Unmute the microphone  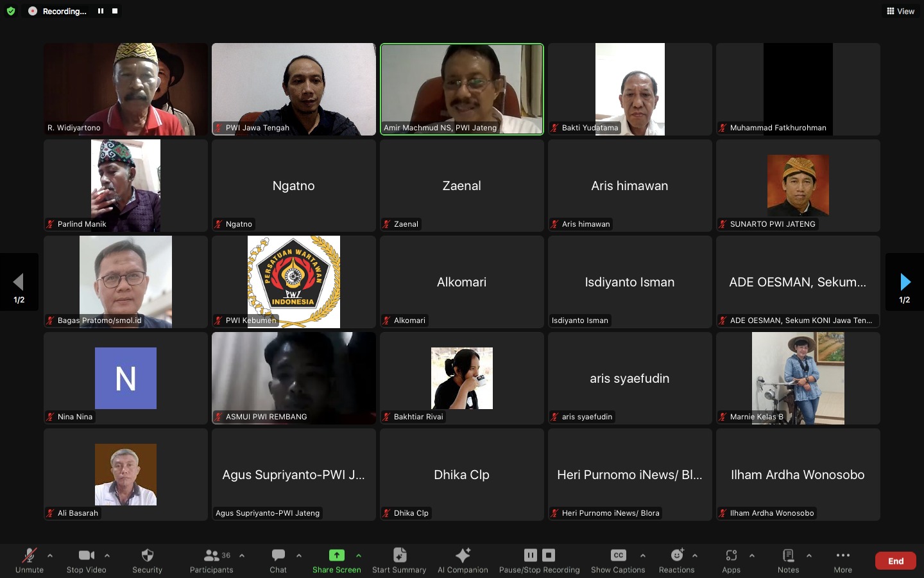30,556
